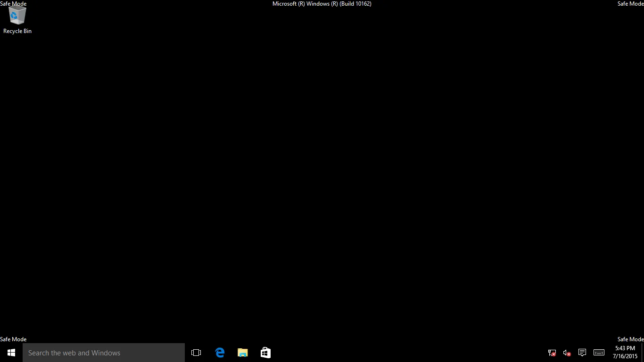Viewport: 644px width, 362px height.
Task: Open the Windows Store app
Action: [x=265, y=352]
